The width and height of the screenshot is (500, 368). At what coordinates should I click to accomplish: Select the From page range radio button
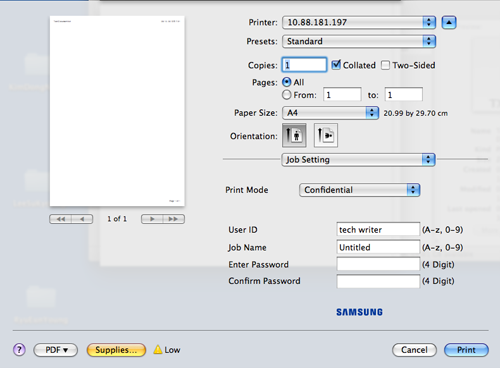(x=287, y=95)
